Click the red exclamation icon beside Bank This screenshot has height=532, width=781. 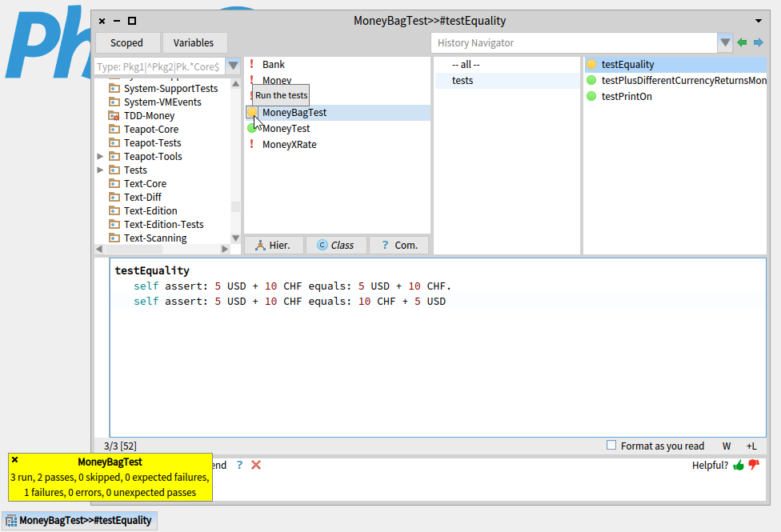251,64
